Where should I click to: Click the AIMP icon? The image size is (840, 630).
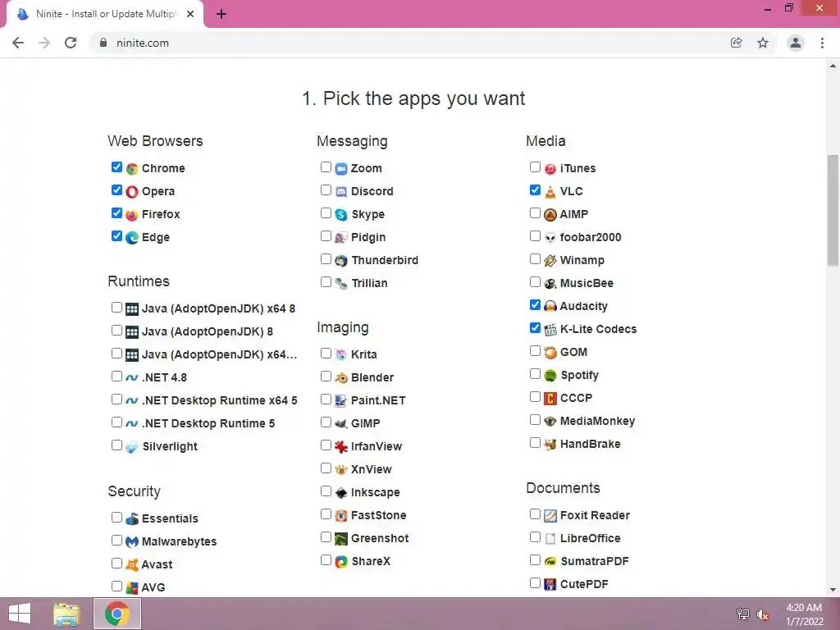click(550, 215)
